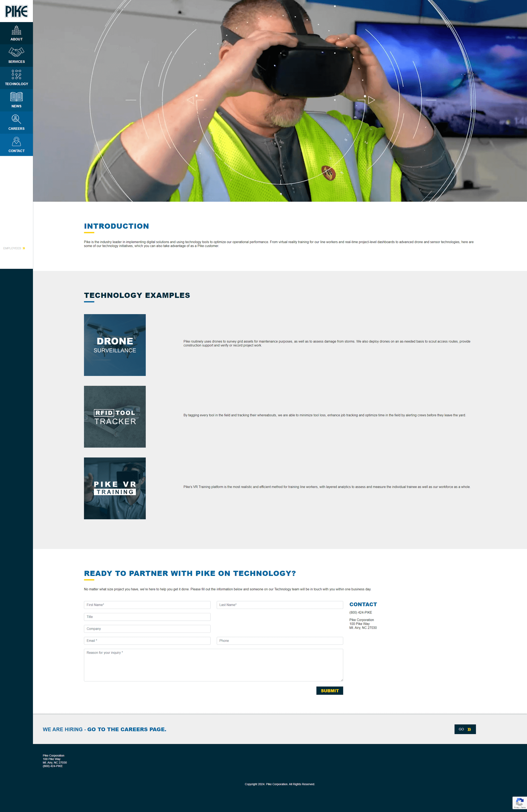Click the RFID tagging description text
Viewport: 527px width, 812px height.
coord(324,415)
